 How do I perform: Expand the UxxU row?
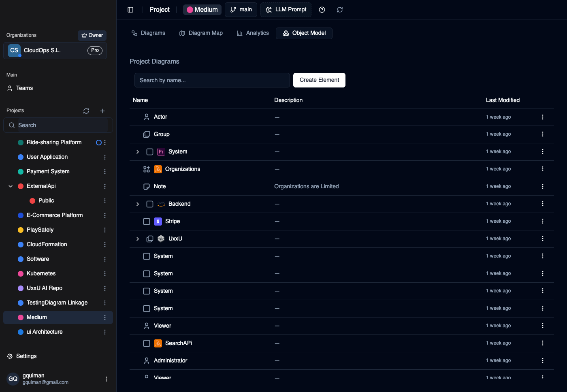(x=138, y=239)
